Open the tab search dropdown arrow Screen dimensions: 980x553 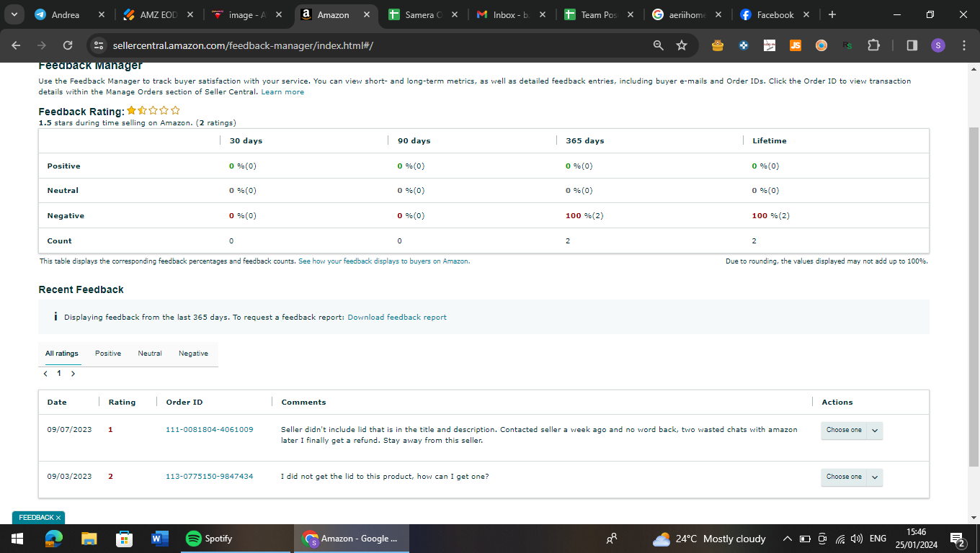(14, 14)
